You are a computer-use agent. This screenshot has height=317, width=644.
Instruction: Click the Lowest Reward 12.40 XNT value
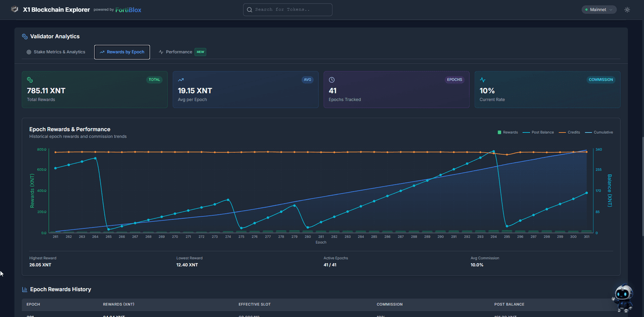coord(187,265)
